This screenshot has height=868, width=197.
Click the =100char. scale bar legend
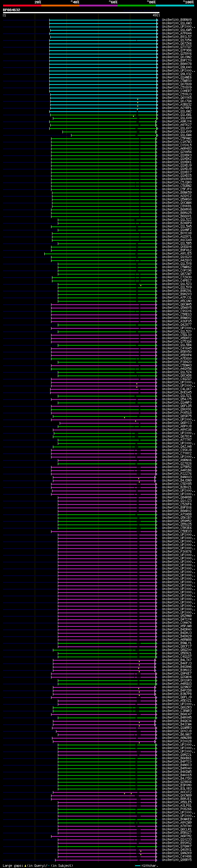pos(146,865)
